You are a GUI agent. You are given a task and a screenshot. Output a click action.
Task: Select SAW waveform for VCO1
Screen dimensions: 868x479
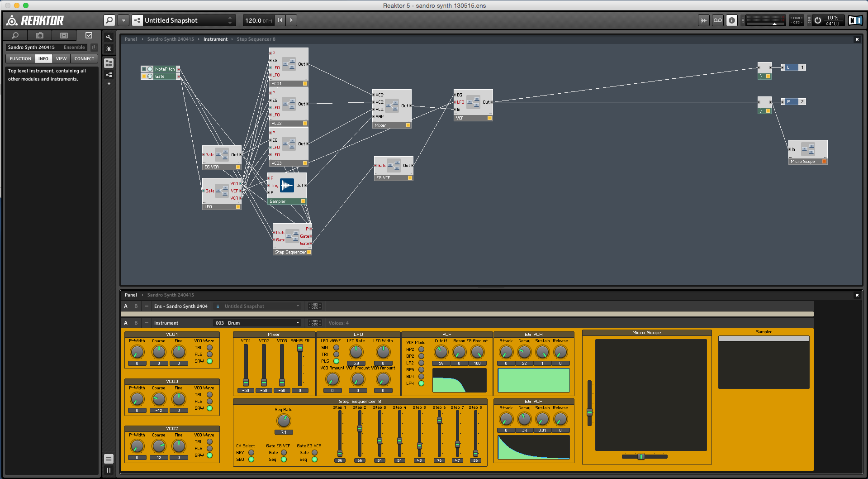click(209, 361)
